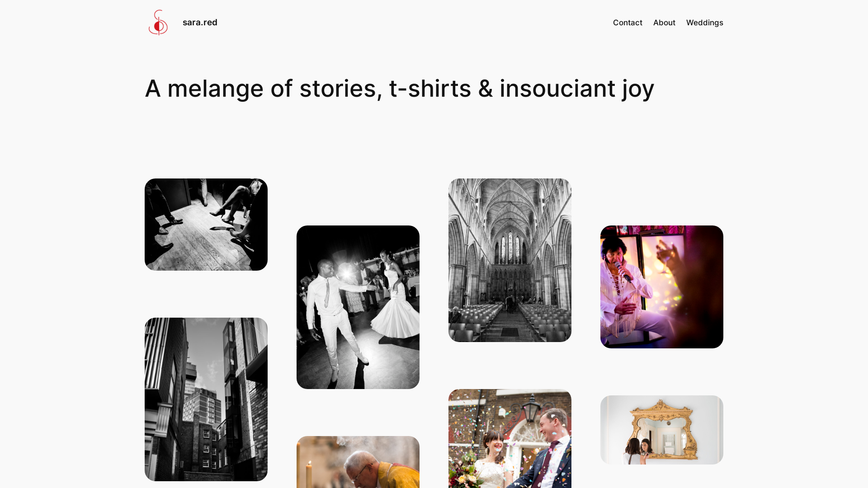The width and height of the screenshot is (868, 488).
Task: Open the Contact page
Action: click(627, 23)
